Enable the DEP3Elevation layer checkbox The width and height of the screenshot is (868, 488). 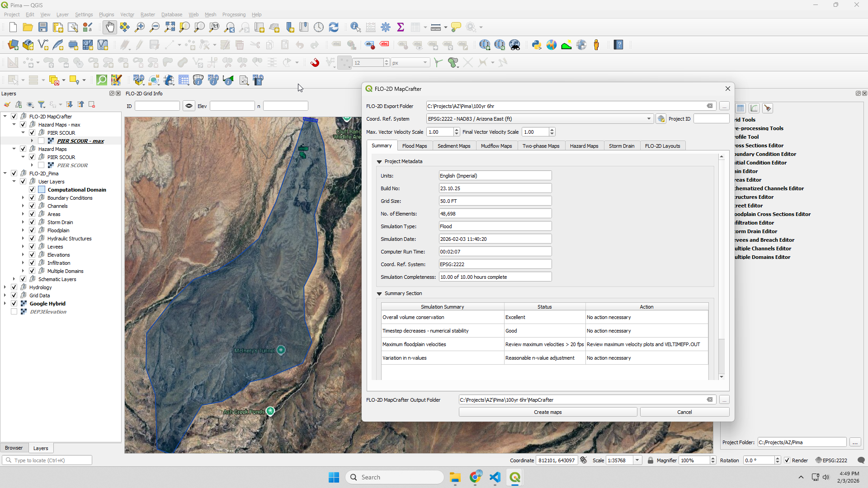point(14,312)
